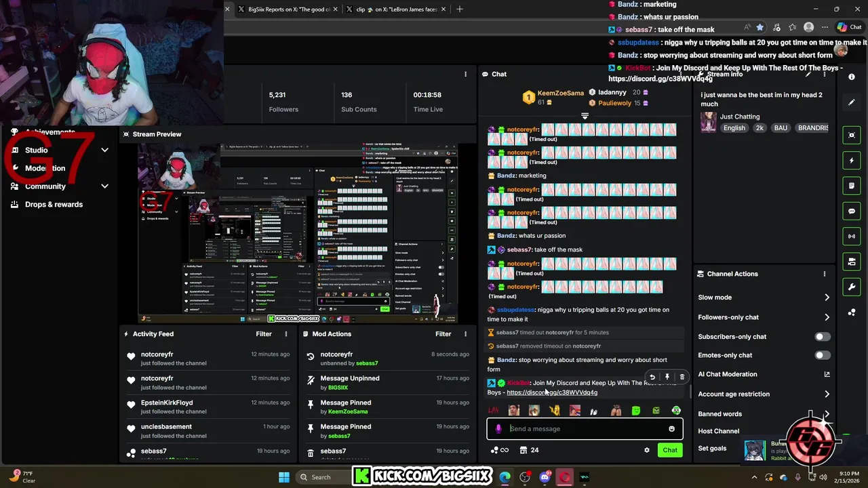The height and width of the screenshot is (488, 868).
Task: Click inside the Send a message field
Action: 585,428
